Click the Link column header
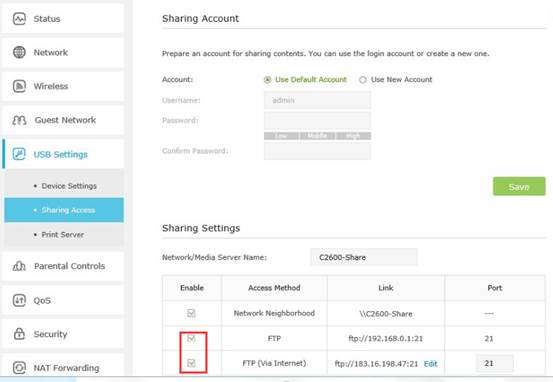The height and width of the screenshot is (382, 553). click(386, 288)
